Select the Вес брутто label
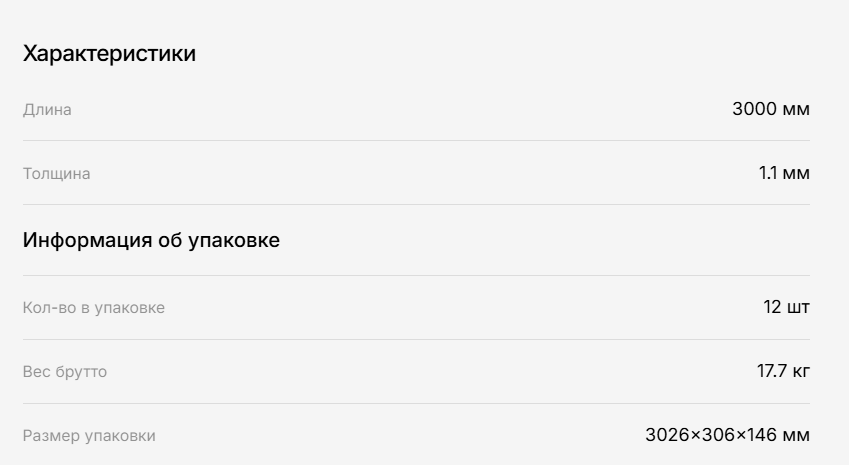The width and height of the screenshot is (849, 465). coord(65,371)
